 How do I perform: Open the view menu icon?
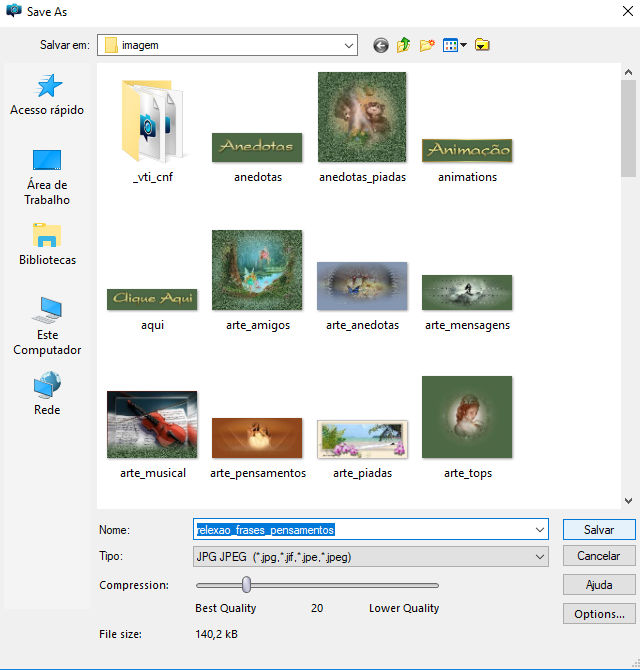[455, 45]
